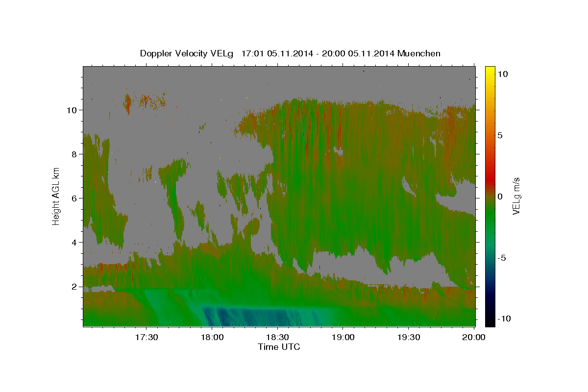Click the height tick label 2
This screenshot has width=588, height=392.
pyautogui.click(x=75, y=287)
